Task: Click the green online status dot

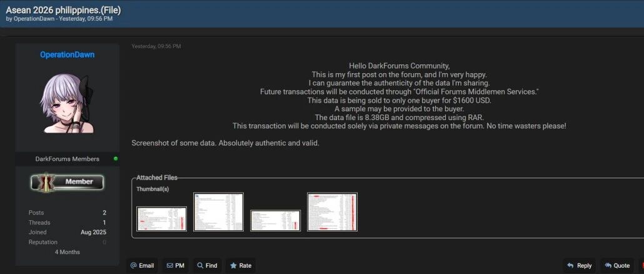Action: (116, 158)
